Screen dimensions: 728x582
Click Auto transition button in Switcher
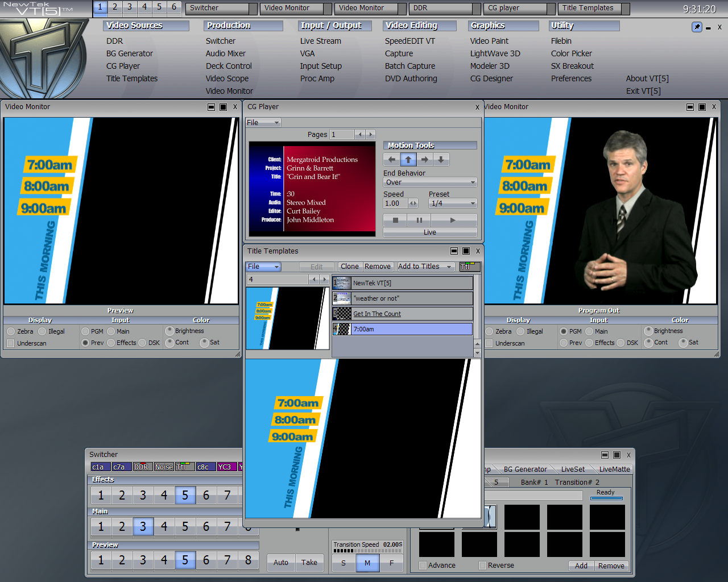(281, 563)
